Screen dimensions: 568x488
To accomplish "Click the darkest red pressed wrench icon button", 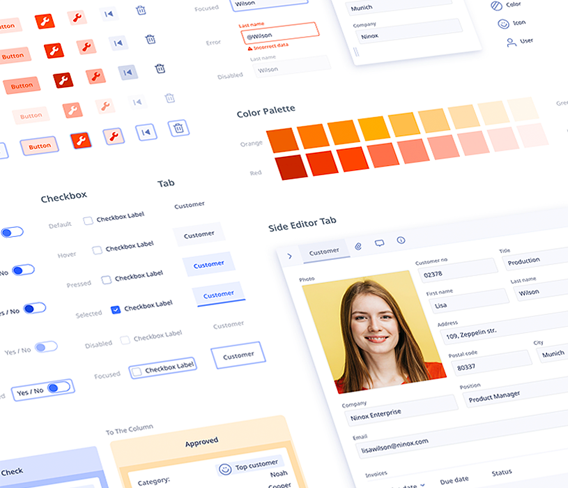I will [63, 80].
